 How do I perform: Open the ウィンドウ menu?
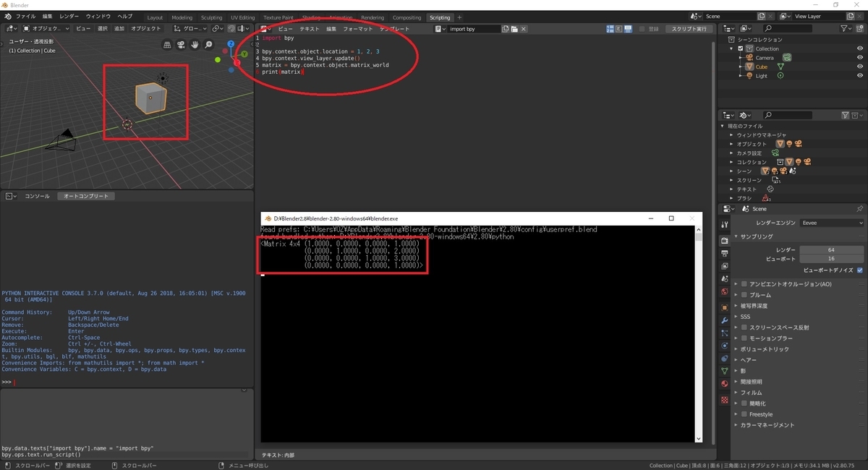(98, 16)
